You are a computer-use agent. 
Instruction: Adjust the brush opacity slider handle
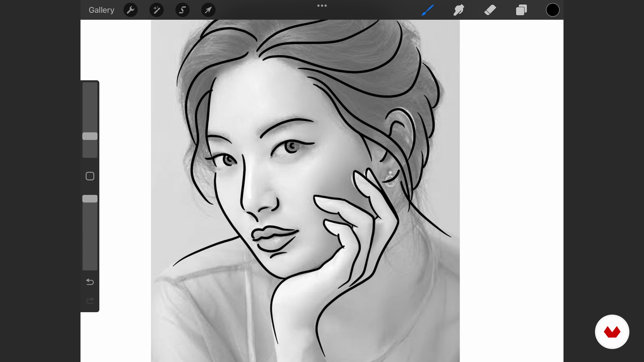[90, 199]
